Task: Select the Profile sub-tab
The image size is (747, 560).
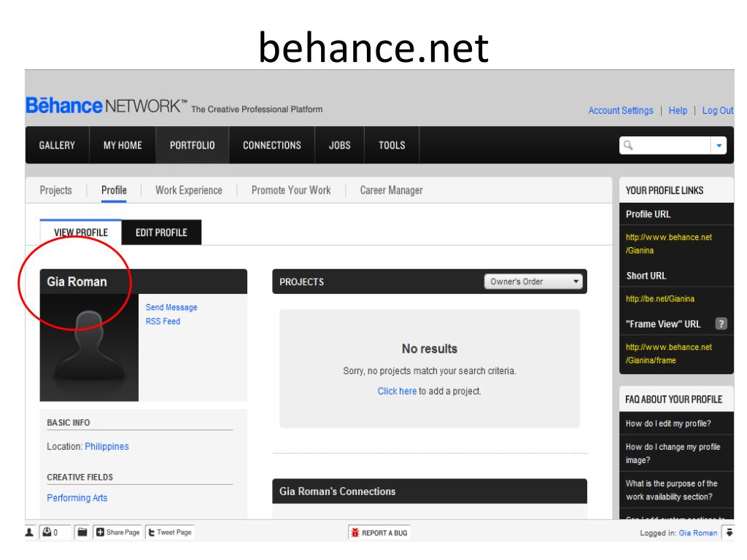Action: point(114,190)
